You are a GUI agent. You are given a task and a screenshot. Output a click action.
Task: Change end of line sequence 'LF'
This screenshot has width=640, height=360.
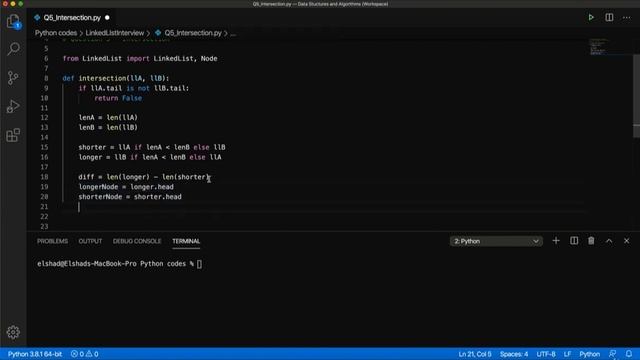click(567, 354)
